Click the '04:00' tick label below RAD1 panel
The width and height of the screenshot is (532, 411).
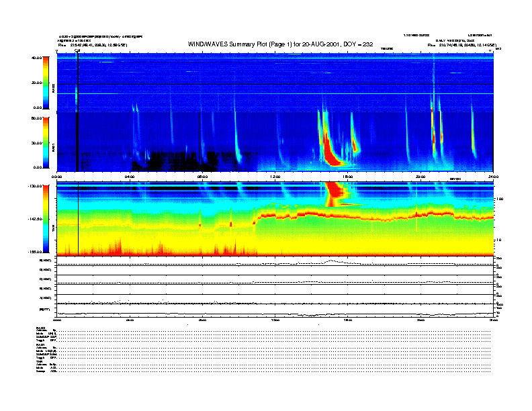(x=130, y=177)
